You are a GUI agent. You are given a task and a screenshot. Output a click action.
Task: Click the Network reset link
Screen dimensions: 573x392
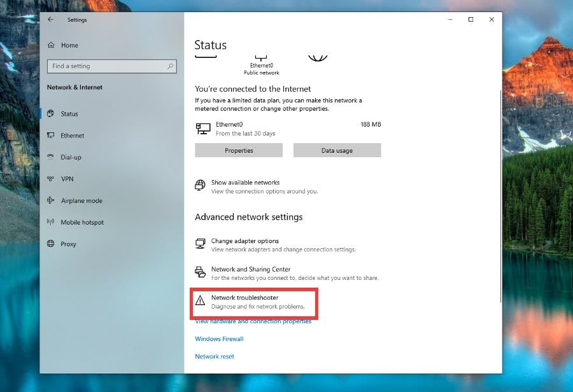click(215, 356)
